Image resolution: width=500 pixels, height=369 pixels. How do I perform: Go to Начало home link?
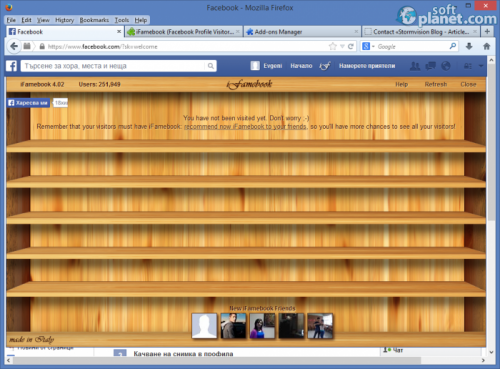[301, 66]
